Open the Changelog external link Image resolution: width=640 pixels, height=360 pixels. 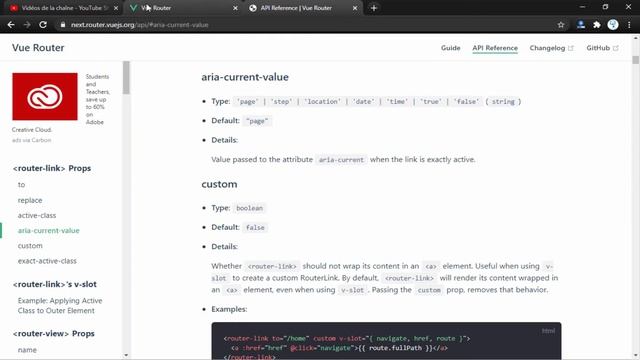[x=551, y=48]
